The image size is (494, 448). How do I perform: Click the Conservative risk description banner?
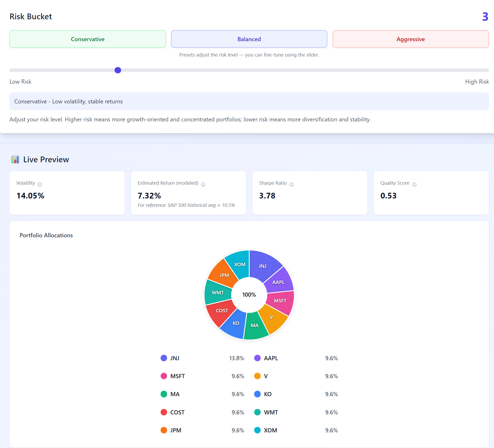(249, 101)
